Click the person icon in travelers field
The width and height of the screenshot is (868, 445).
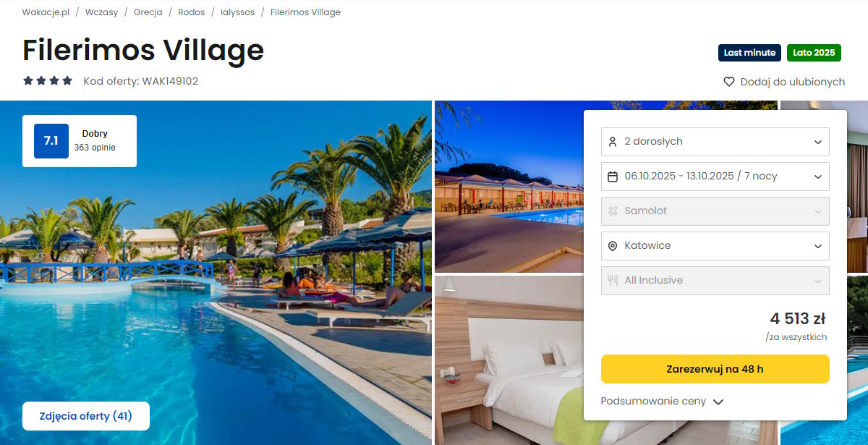[613, 142]
